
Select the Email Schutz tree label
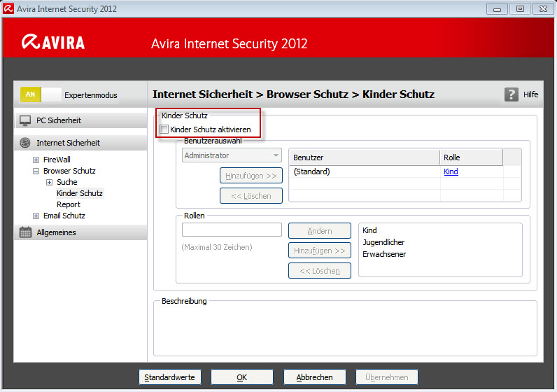[x=64, y=216]
